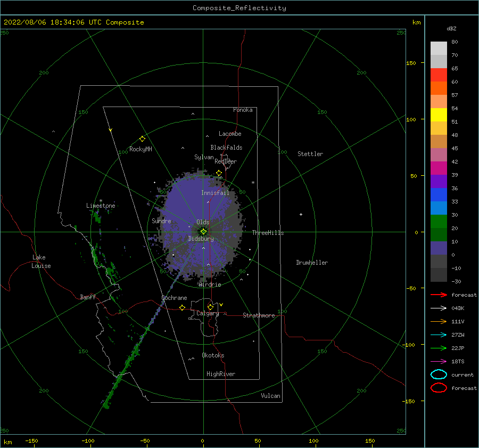Click the white asterisk above Limestone

(x=101, y=201)
